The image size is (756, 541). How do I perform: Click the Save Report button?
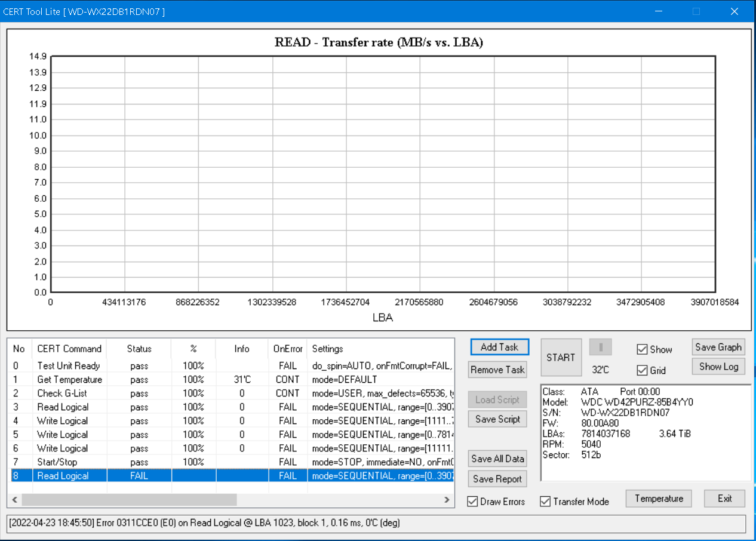pyautogui.click(x=497, y=479)
